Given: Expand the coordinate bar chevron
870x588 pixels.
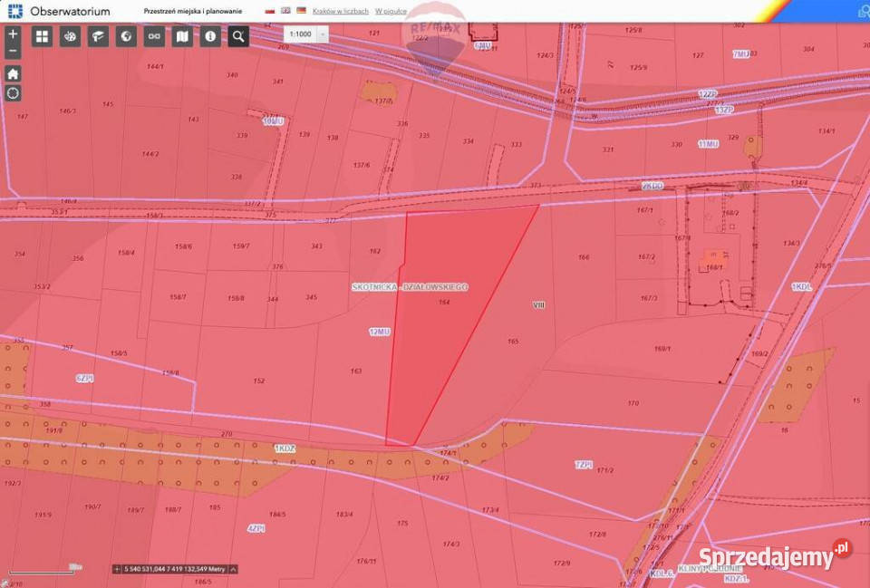Looking at the screenshot, I should pos(234,569).
